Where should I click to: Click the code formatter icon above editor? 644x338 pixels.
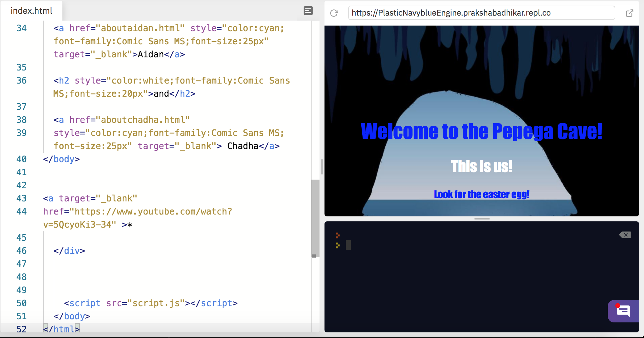[308, 11]
